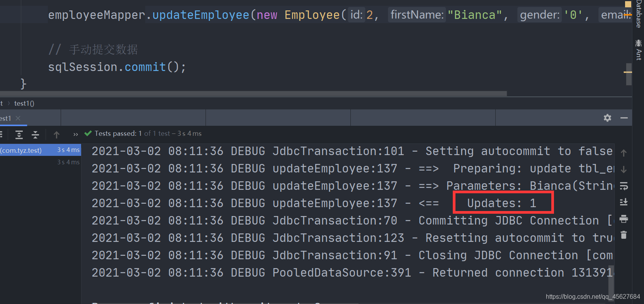Clear all console output trash icon
Viewport: 644px width, 304px height.
tap(624, 235)
